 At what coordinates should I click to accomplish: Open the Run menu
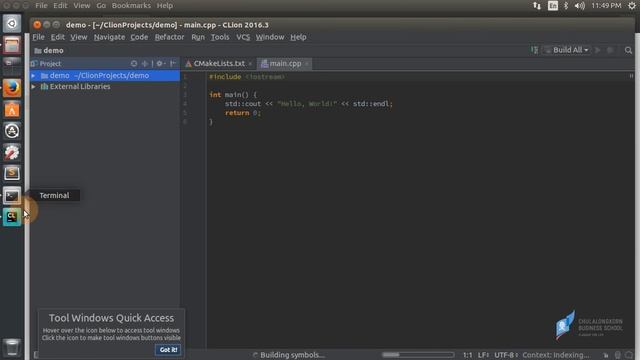pyautogui.click(x=198, y=37)
